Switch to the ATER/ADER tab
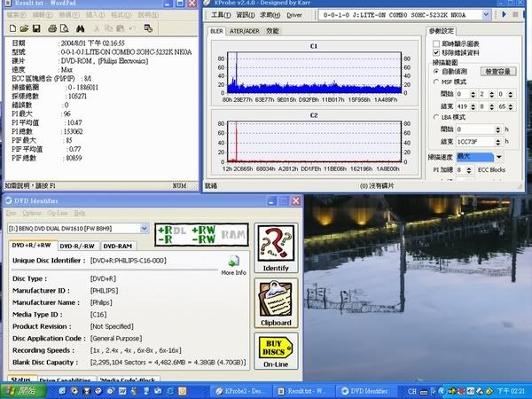 point(246,31)
